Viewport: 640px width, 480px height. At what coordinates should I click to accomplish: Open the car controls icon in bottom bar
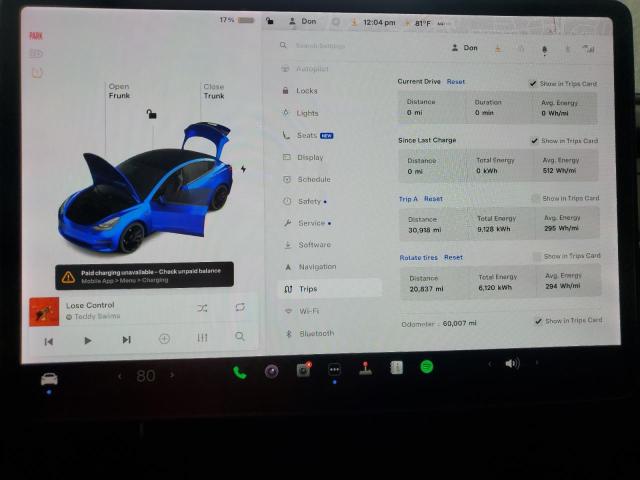(x=49, y=379)
